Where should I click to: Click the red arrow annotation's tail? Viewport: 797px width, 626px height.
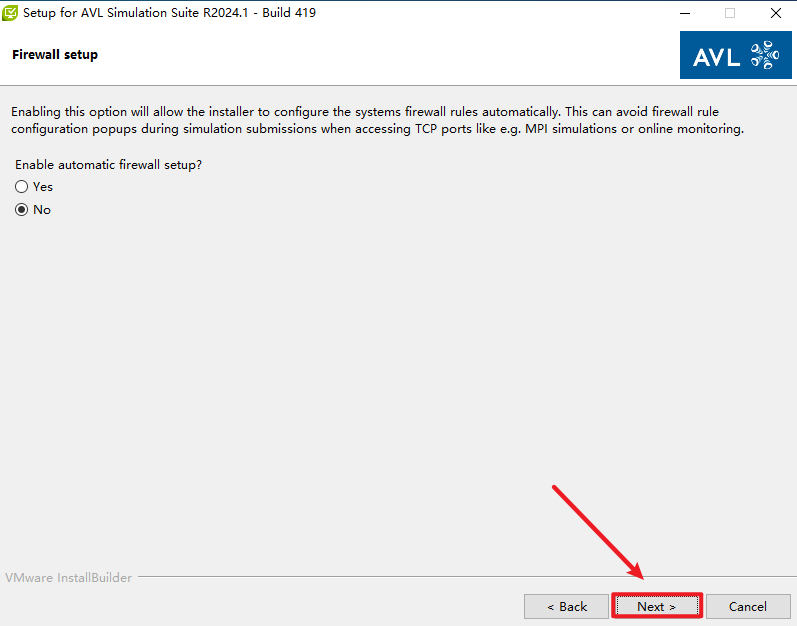[x=556, y=489]
